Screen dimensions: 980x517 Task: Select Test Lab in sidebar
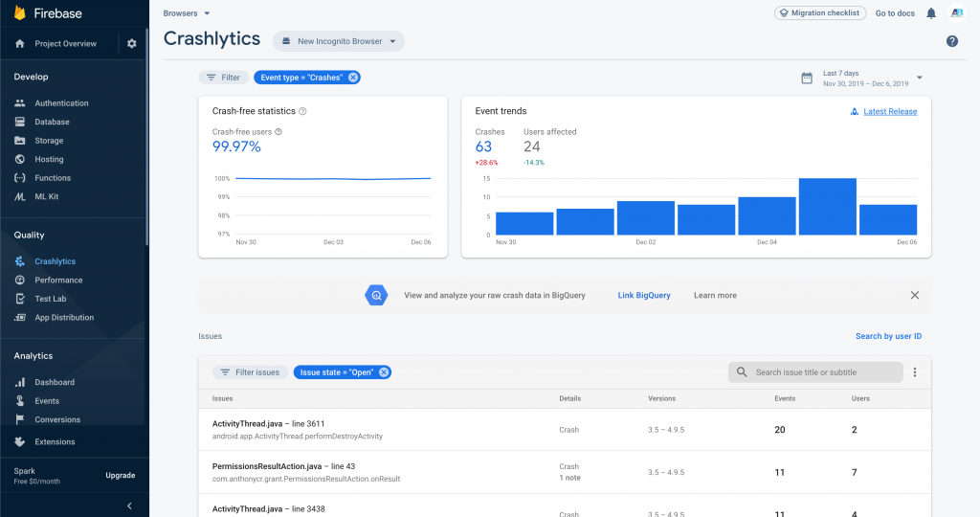(x=51, y=299)
